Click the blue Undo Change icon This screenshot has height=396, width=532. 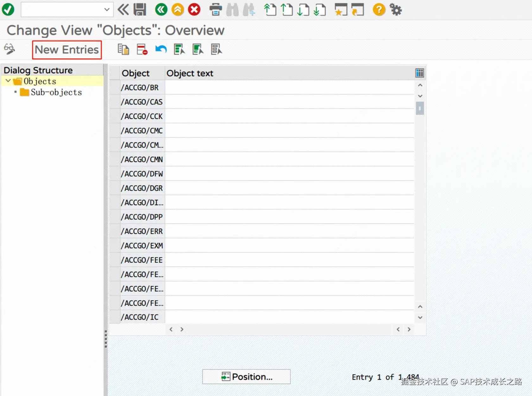pyautogui.click(x=161, y=49)
